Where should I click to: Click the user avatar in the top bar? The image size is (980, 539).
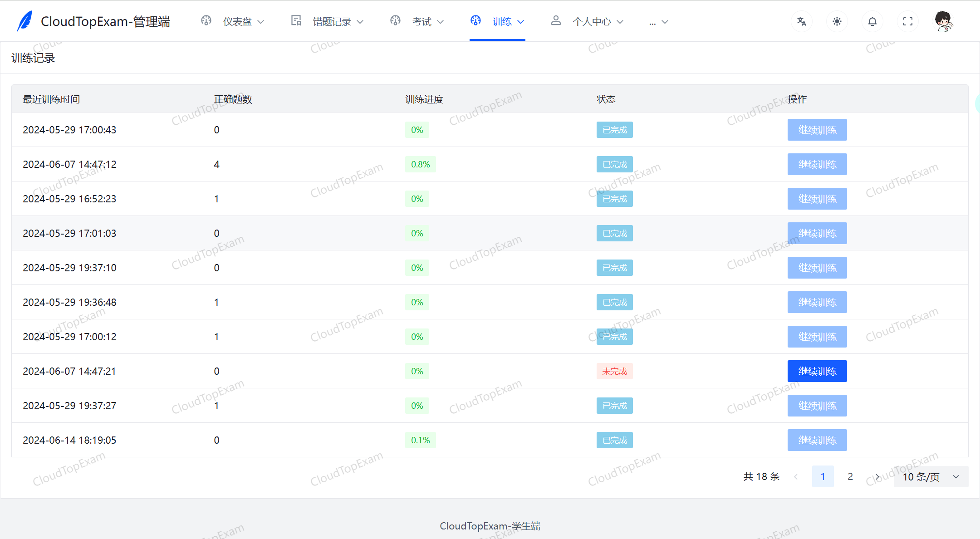943,20
